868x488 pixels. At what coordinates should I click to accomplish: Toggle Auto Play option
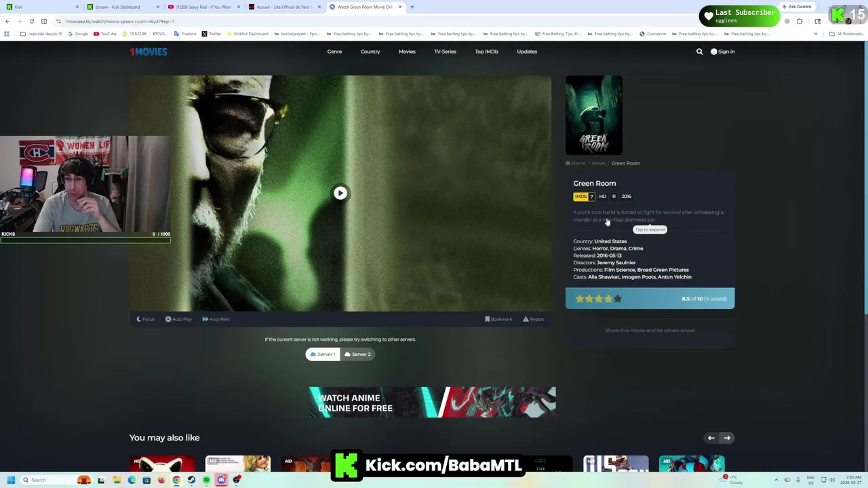[x=178, y=319]
